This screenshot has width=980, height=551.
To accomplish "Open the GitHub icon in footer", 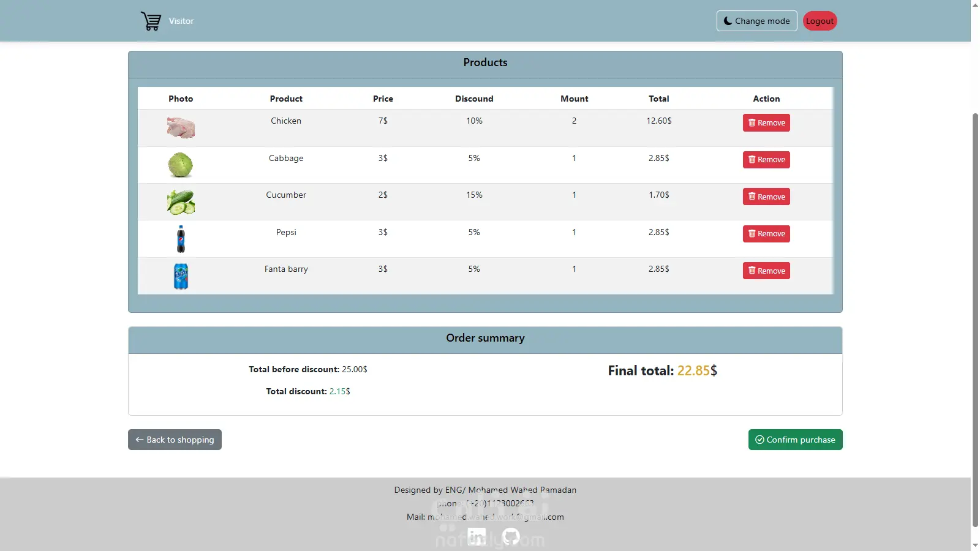I will click(511, 537).
